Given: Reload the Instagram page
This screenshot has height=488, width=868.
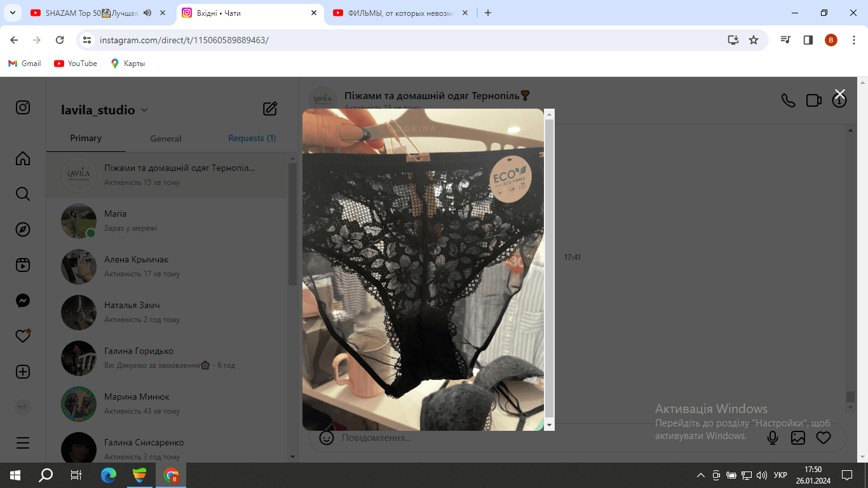Looking at the screenshot, I should pyautogui.click(x=60, y=40).
